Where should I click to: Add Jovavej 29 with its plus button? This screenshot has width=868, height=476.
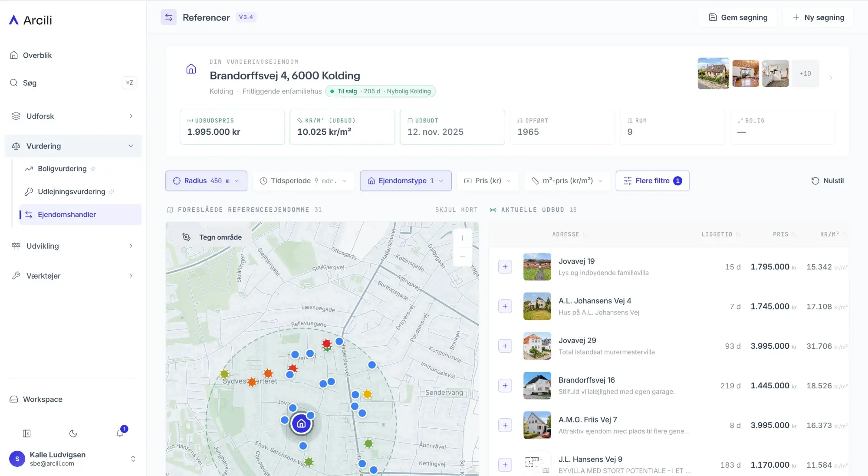[x=505, y=346]
